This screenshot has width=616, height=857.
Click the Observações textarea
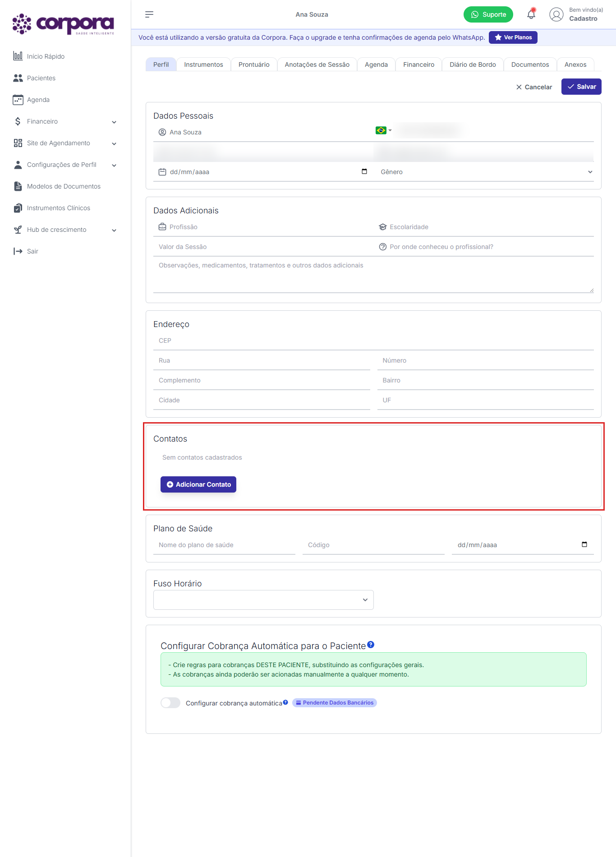tap(373, 275)
